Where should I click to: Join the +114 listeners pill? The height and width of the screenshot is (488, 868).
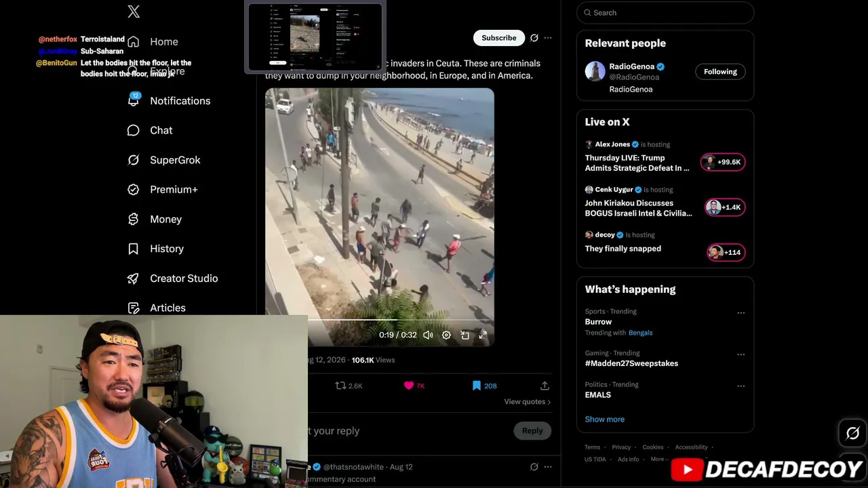[x=726, y=252]
